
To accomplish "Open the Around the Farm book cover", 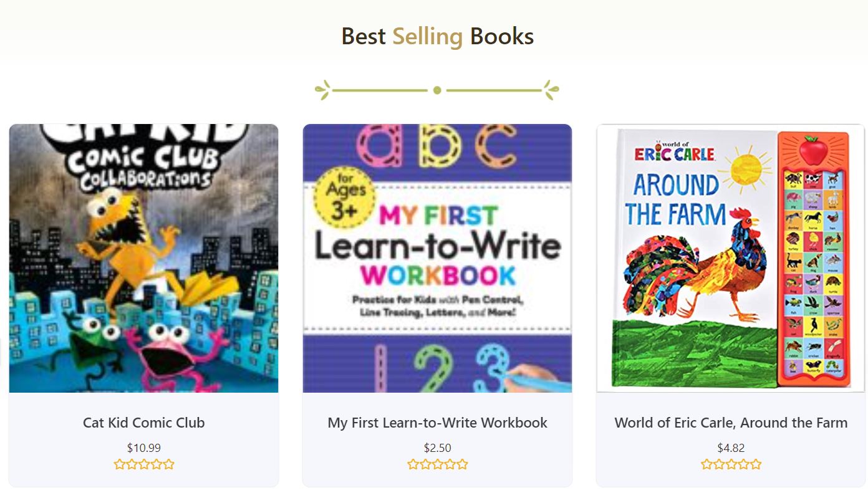I will click(x=731, y=258).
